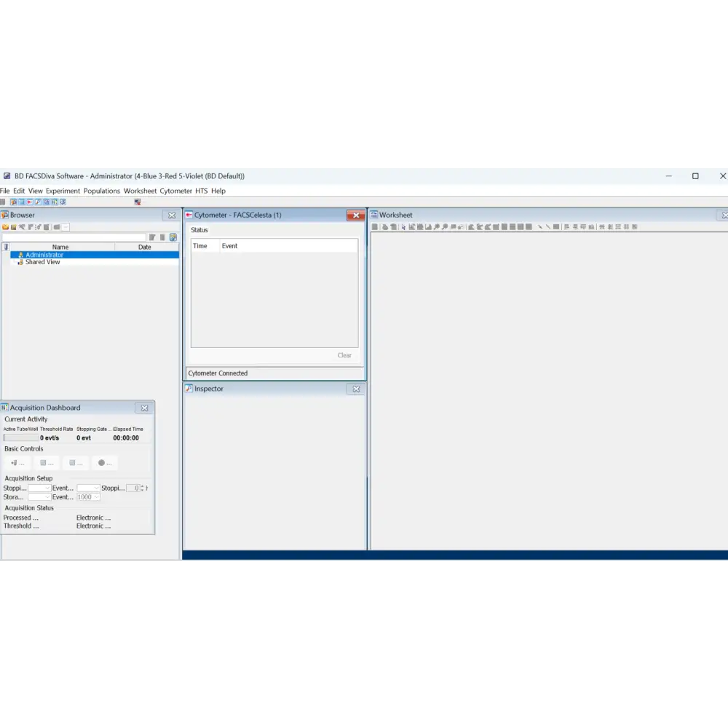
Task: Select Shared View in Browser tree
Action: point(42,262)
